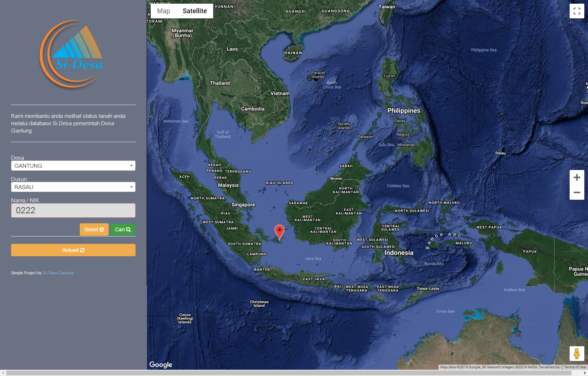The image size is (588, 376).
Task: Click the Nama / NIK input field
Action: [73, 210]
